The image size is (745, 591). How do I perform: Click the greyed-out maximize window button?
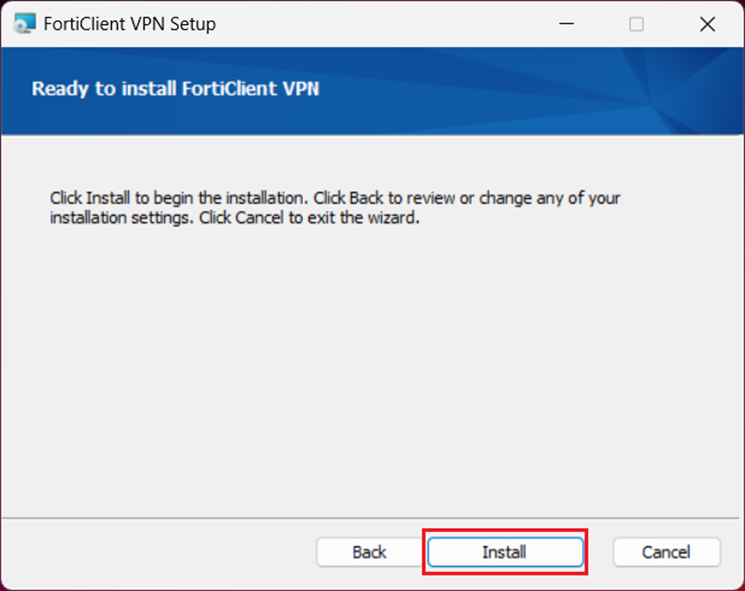(636, 24)
